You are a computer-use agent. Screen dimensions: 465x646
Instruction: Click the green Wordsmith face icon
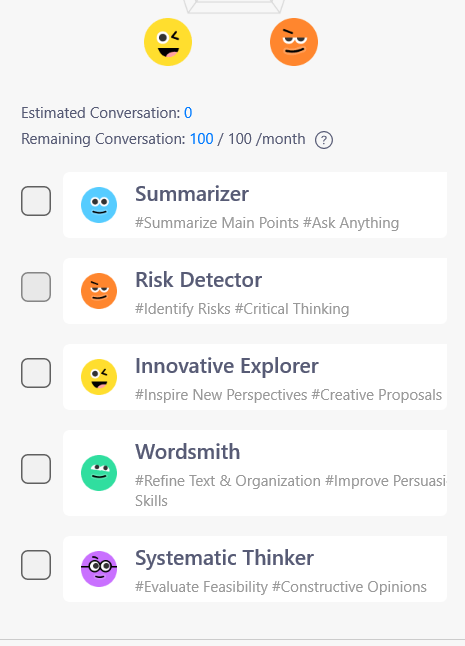[99, 473]
